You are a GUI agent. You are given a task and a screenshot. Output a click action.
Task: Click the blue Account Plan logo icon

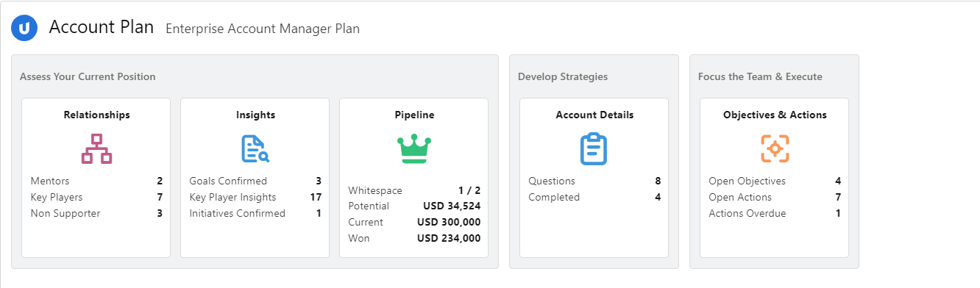coord(24,28)
